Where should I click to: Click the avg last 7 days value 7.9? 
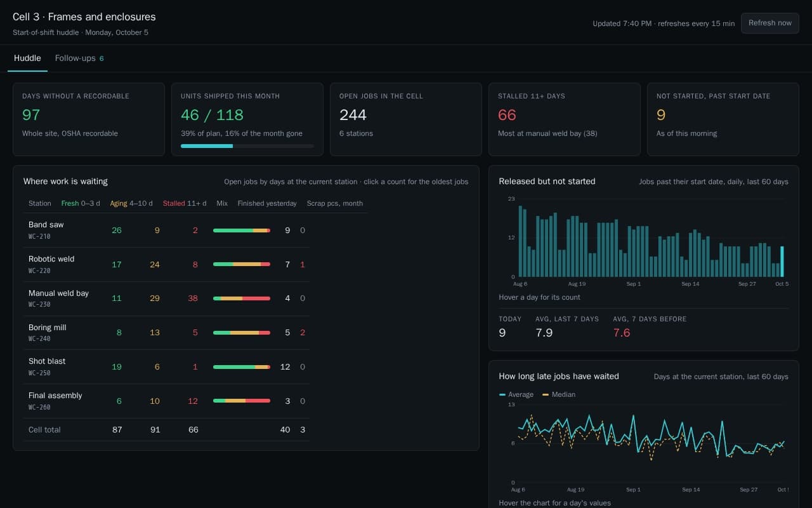pos(544,333)
